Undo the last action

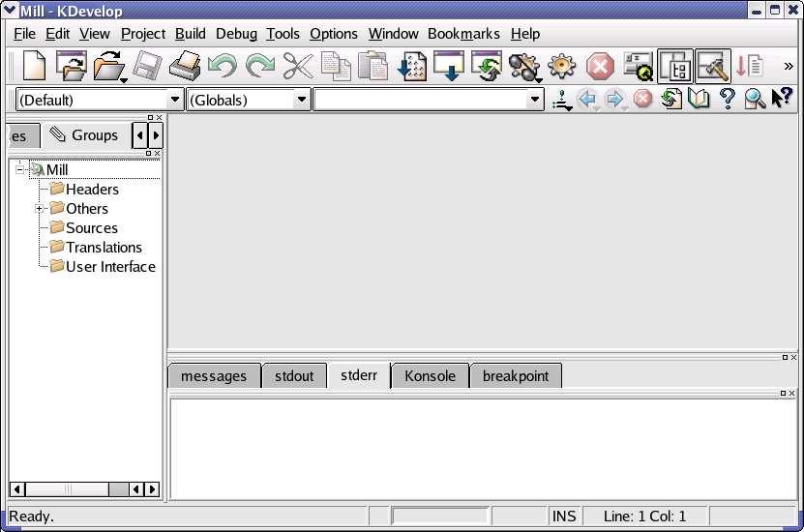223,66
